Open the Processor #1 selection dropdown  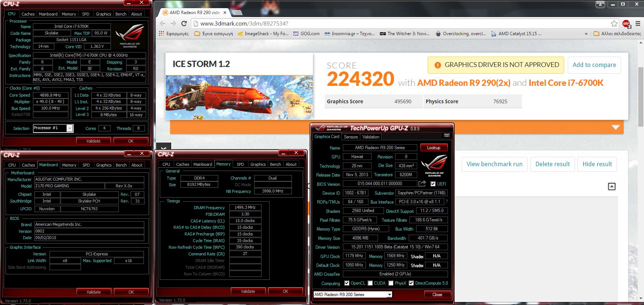click(69, 128)
